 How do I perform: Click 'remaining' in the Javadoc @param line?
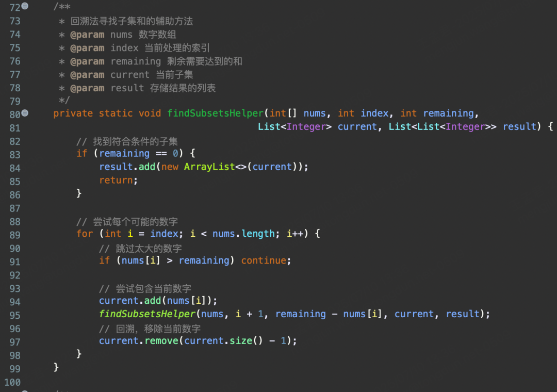[135, 61]
